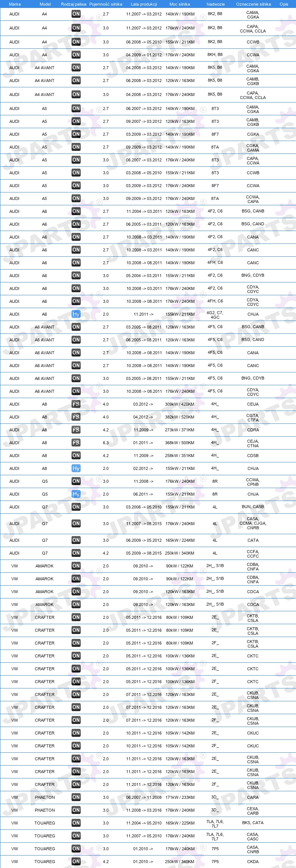The width and height of the screenshot is (296, 868).
Task: Click the FB petrol icon in the A8 382kW row
Action: click(x=76, y=417)
